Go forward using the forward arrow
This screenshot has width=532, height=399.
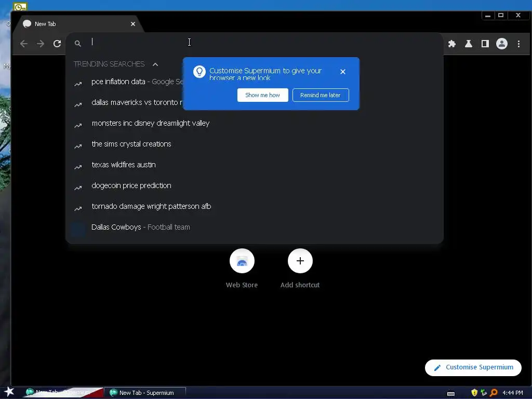[x=41, y=44]
